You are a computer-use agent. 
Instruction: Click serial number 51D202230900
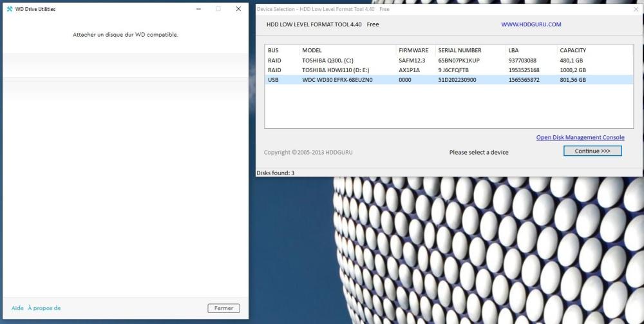(457, 80)
